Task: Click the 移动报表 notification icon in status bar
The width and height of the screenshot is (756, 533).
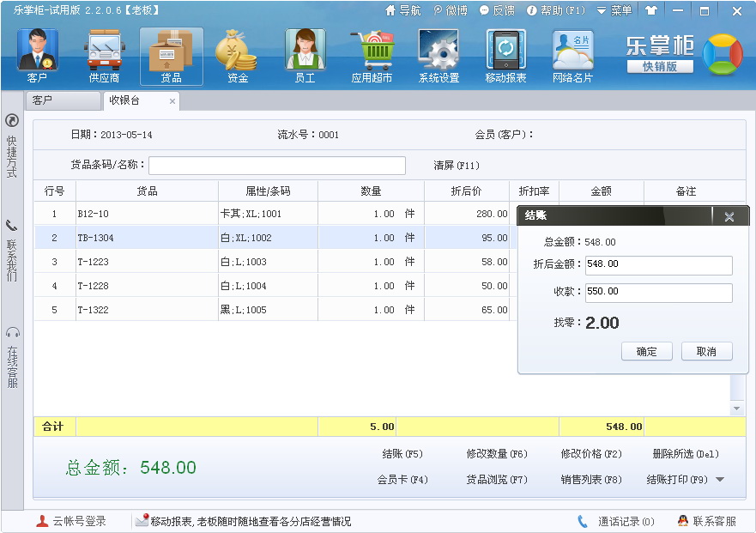Action: 142,519
